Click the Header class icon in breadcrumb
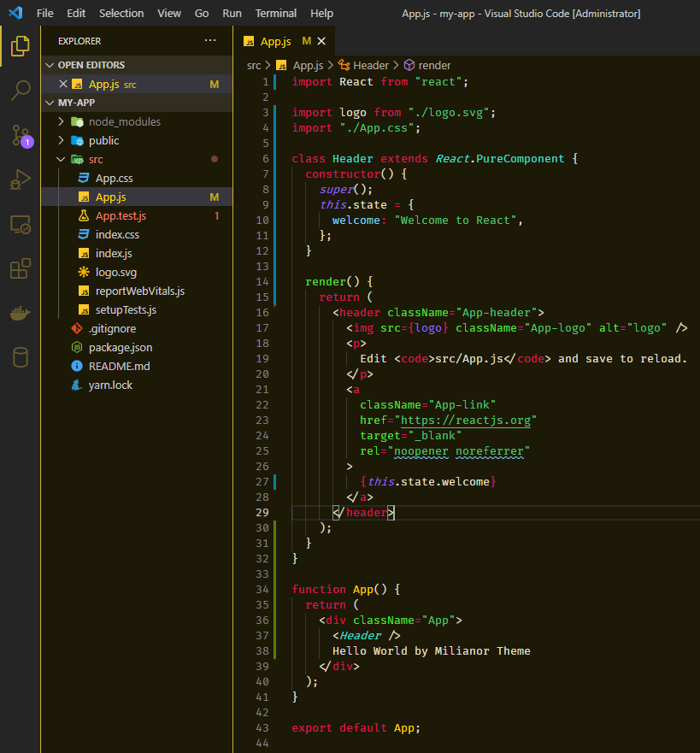The image size is (700, 753). click(344, 65)
